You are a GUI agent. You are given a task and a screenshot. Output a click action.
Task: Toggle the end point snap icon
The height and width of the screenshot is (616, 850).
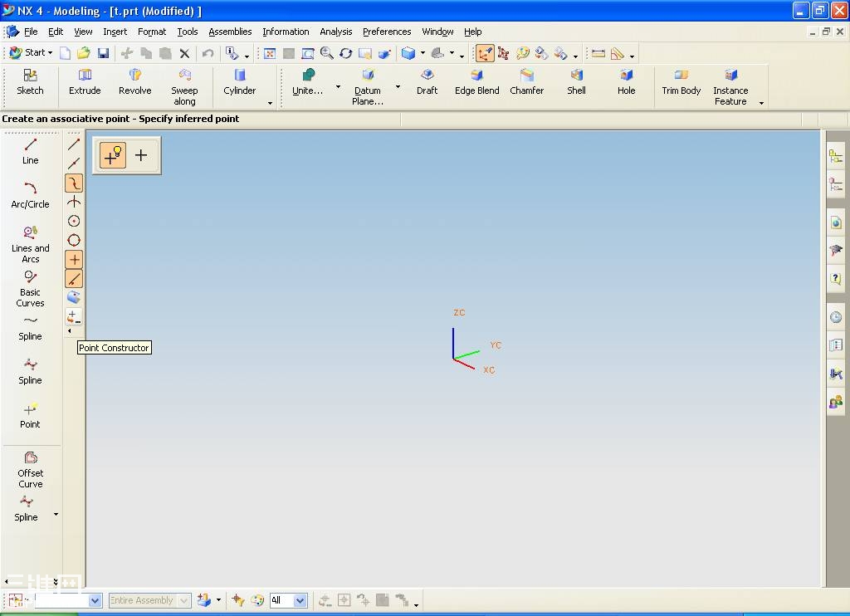[74, 144]
